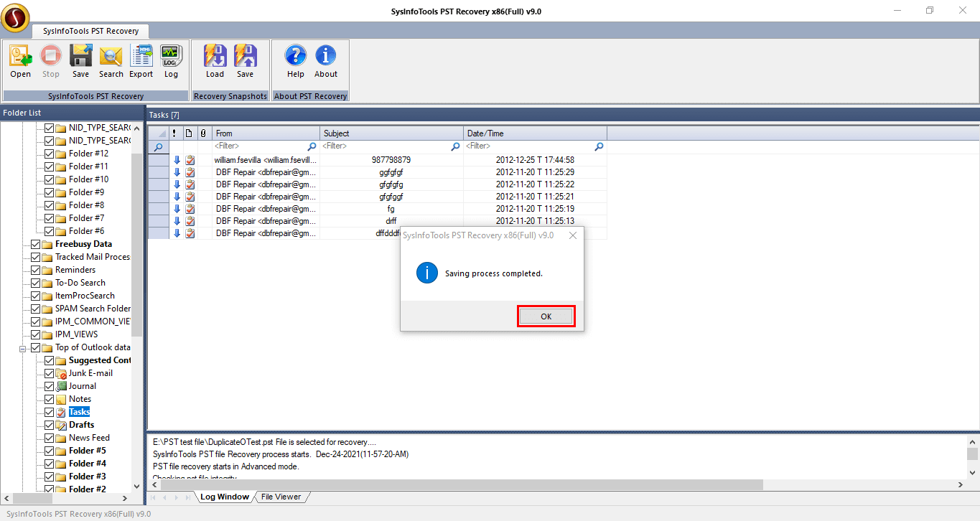The height and width of the screenshot is (521, 980).
Task: Click down-arrow icon in the 987798879 row
Action: click(177, 160)
